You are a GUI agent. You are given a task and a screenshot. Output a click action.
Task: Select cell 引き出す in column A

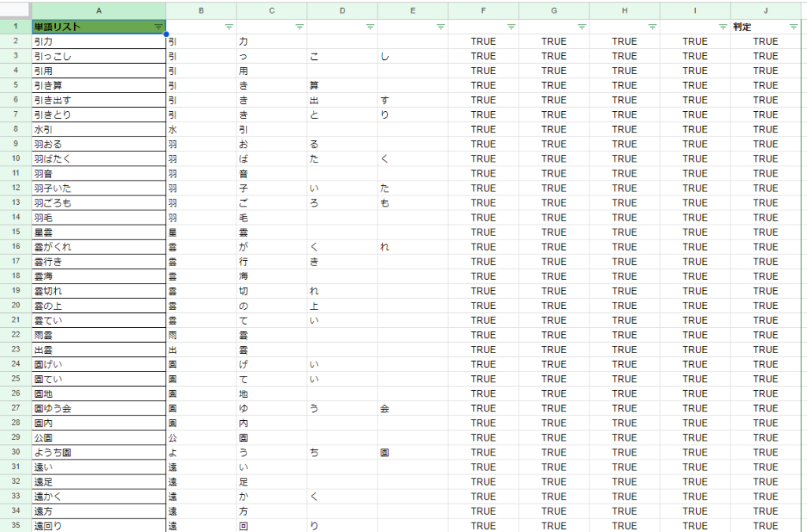point(99,100)
